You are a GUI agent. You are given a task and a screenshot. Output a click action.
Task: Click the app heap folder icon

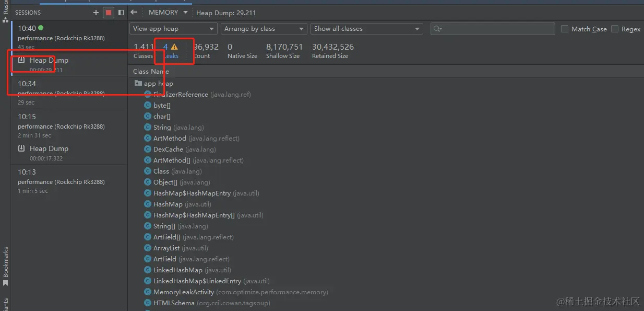point(138,83)
